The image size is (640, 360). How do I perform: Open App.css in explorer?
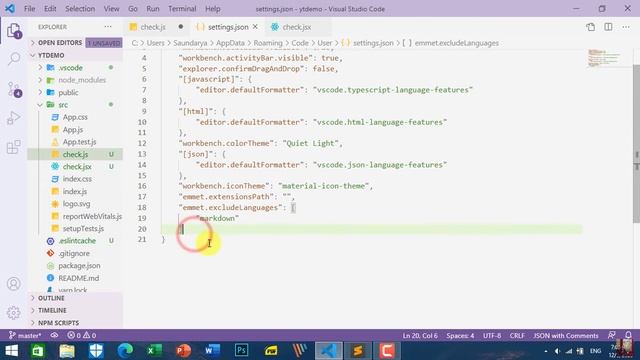75,117
